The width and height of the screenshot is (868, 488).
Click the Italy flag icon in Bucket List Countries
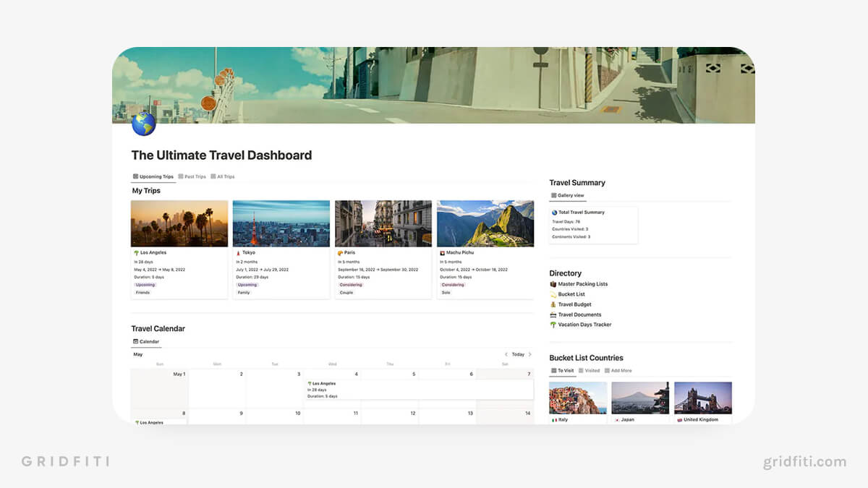tap(555, 420)
